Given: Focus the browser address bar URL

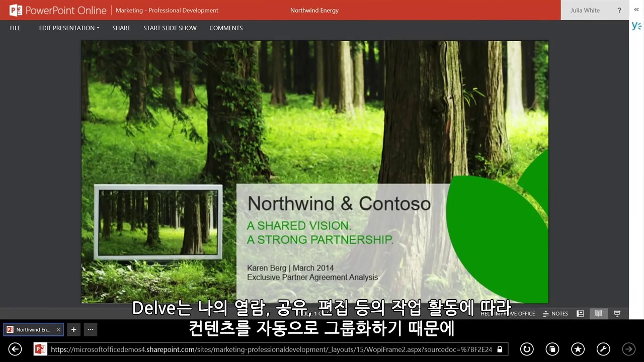Looking at the screenshot, I should (x=271, y=349).
